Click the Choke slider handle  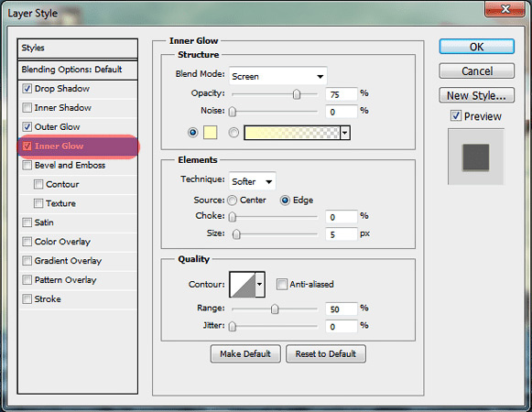pyautogui.click(x=233, y=217)
